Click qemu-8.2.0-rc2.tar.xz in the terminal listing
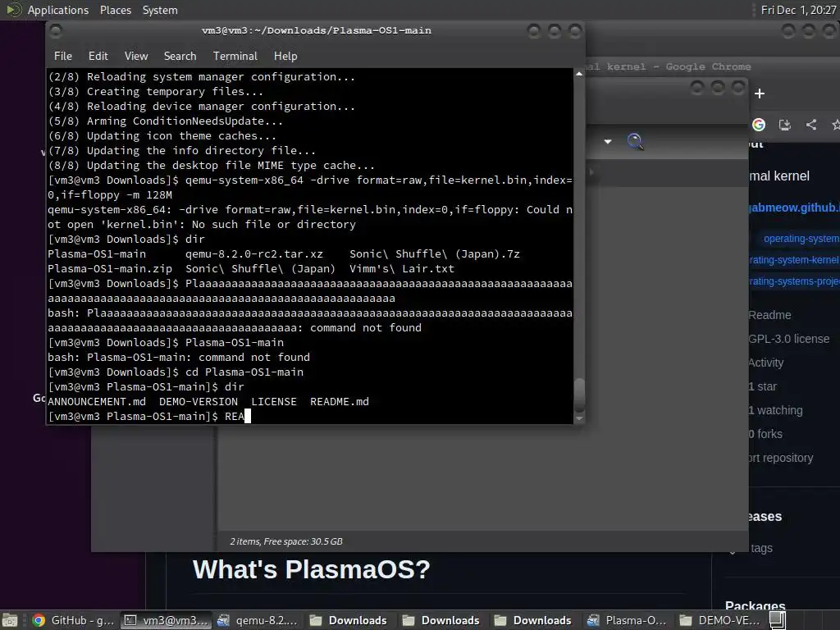This screenshot has height=630, width=840. coord(254,254)
